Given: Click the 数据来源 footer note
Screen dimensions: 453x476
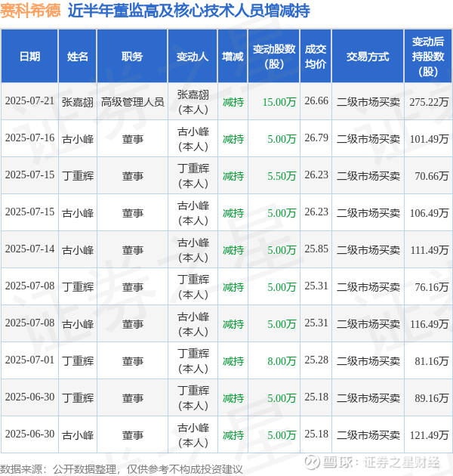Looking at the screenshot, I should pos(121,469).
